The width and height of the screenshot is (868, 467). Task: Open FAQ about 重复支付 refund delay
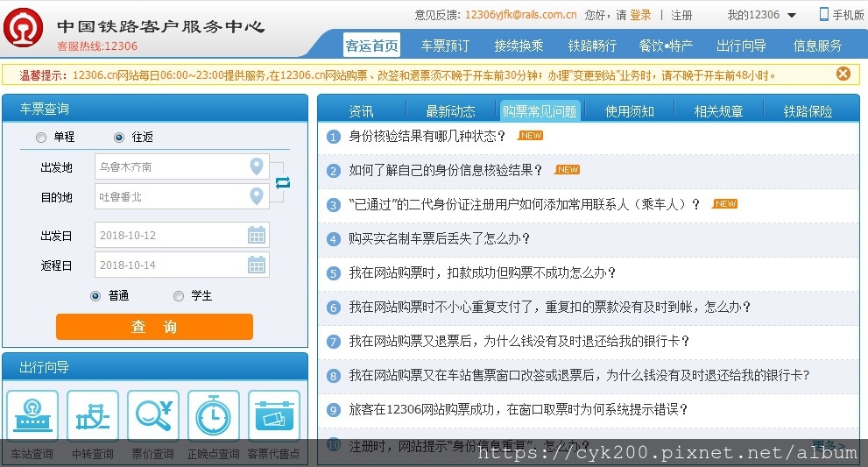(x=550, y=307)
